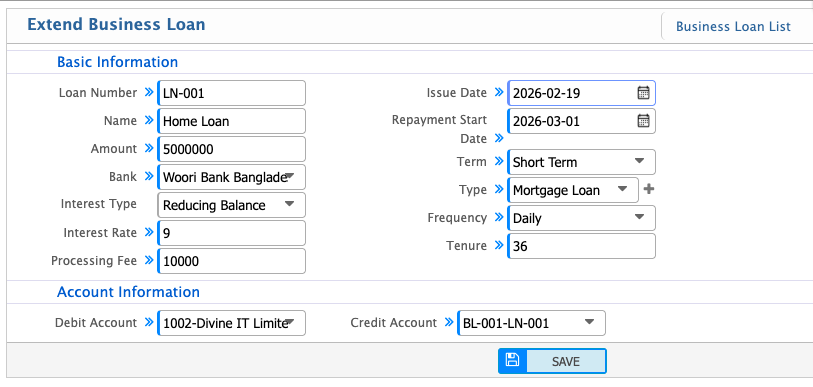Click the Tenure label
Viewport: 813px width, 387px height.
point(466,245)
